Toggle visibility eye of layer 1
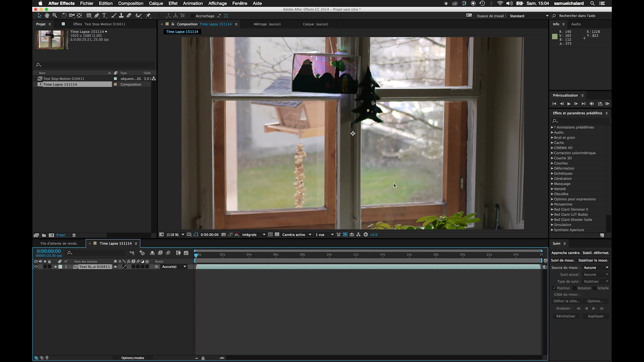 (x=36, y=267)
